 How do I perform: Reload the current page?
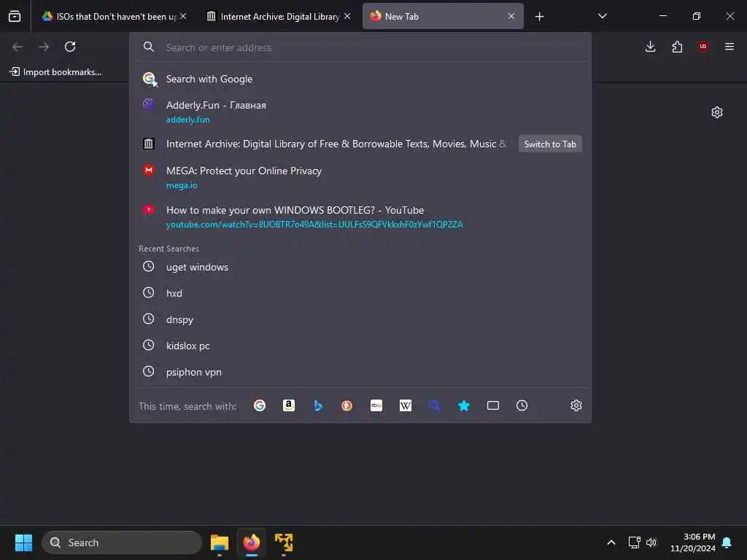70,47
